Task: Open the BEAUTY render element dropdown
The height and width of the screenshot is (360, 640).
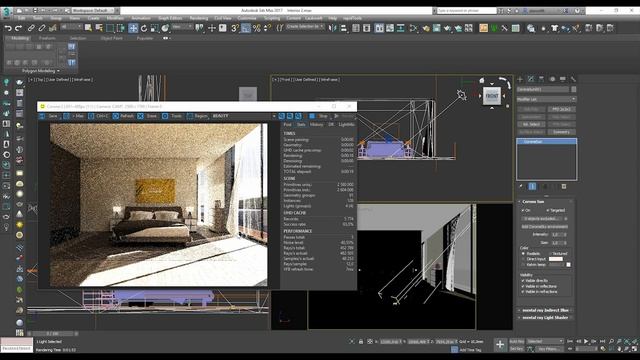Action: [x=244, y=116]
